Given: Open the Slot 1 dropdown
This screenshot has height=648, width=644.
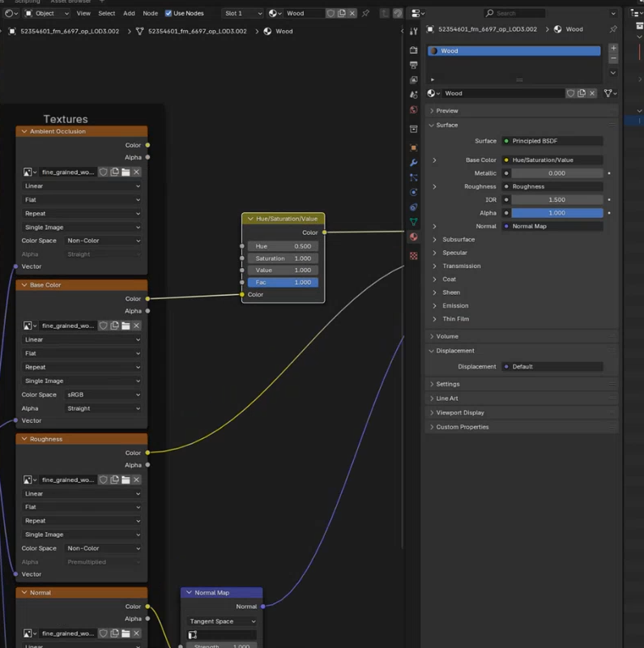Looking at the screenshot, I should [242, 14].
